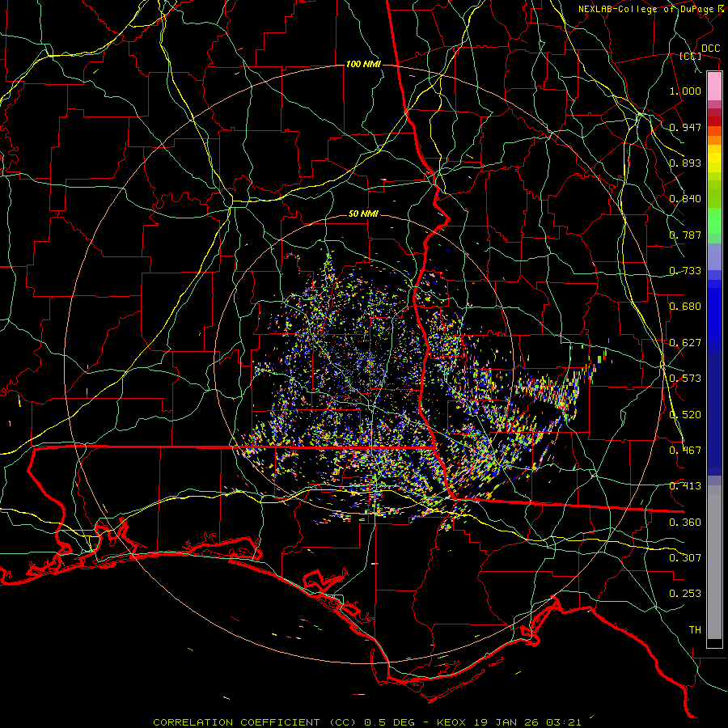The height and width of the screenshot is (728, 728).
Task: Click the 0.893 legend value
Action: [685, 163]
